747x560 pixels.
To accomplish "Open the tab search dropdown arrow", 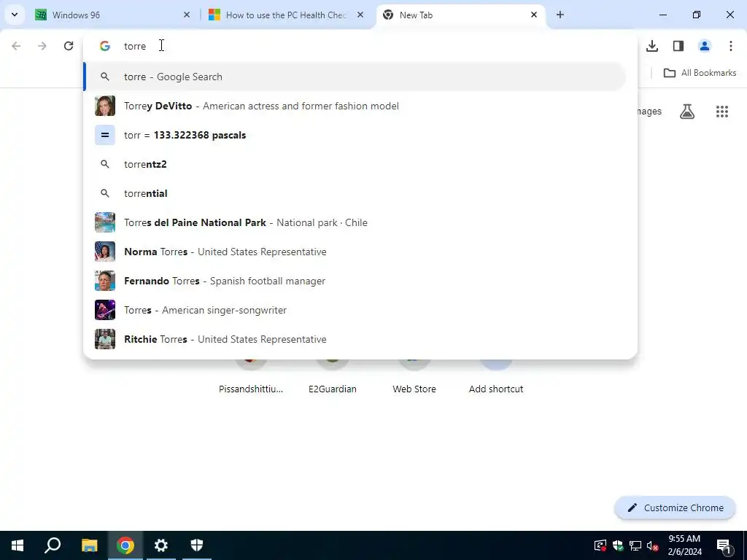I will point(15,15).
